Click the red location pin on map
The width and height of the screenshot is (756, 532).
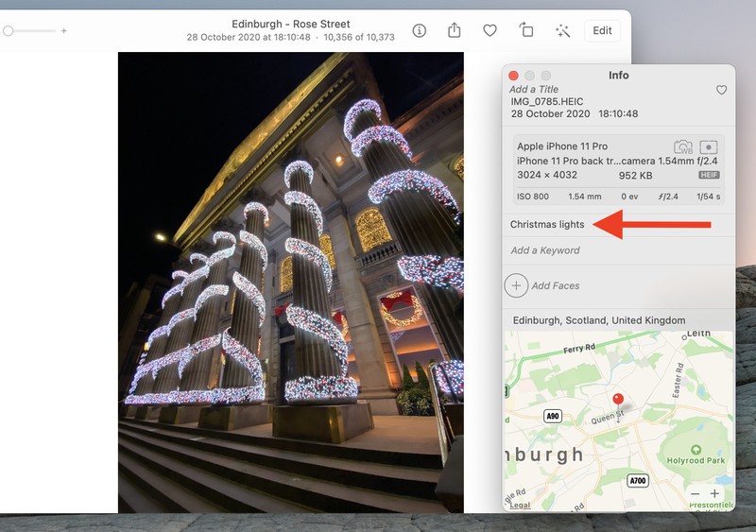click(619, 400)
